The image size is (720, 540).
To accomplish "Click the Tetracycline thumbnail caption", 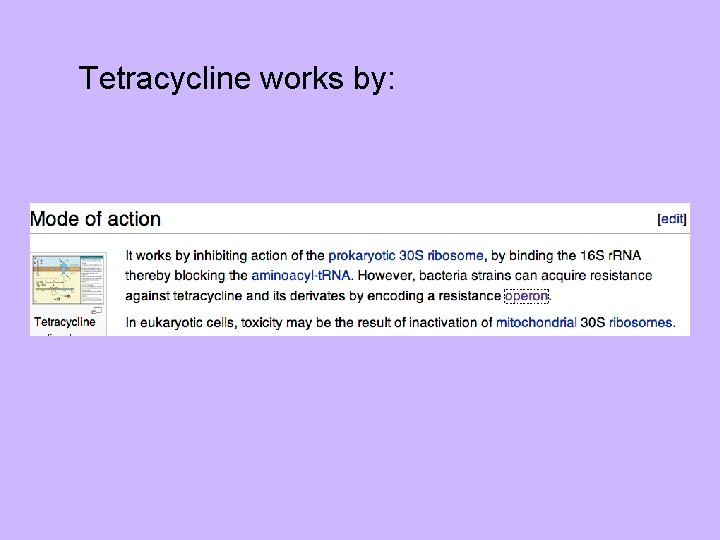I will point(65,322).
